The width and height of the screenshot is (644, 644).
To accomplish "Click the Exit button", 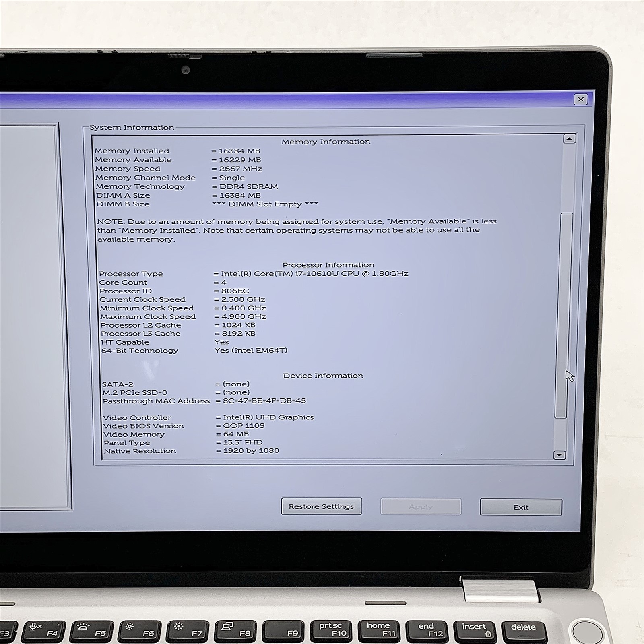I will [x=521, y=507].
